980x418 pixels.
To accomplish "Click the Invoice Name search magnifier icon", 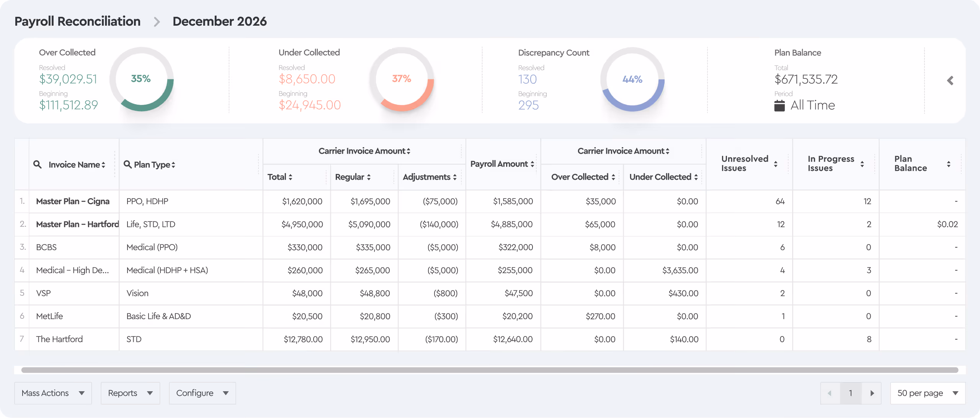I will [x=37, y=164].
